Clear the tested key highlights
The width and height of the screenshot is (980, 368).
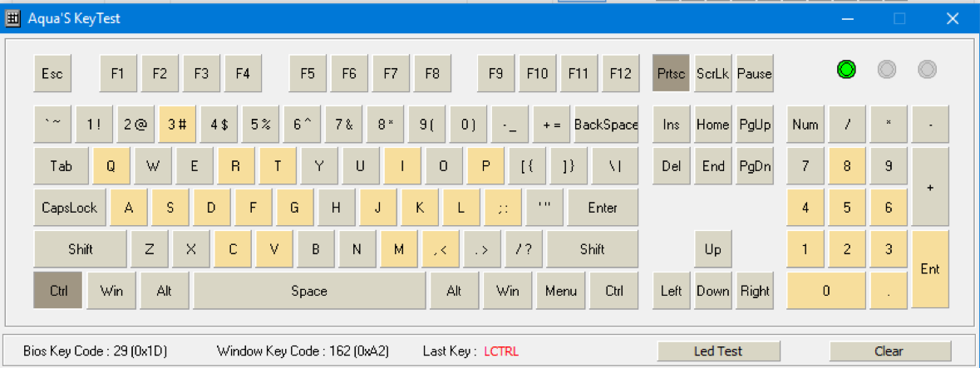pos(889,351)
